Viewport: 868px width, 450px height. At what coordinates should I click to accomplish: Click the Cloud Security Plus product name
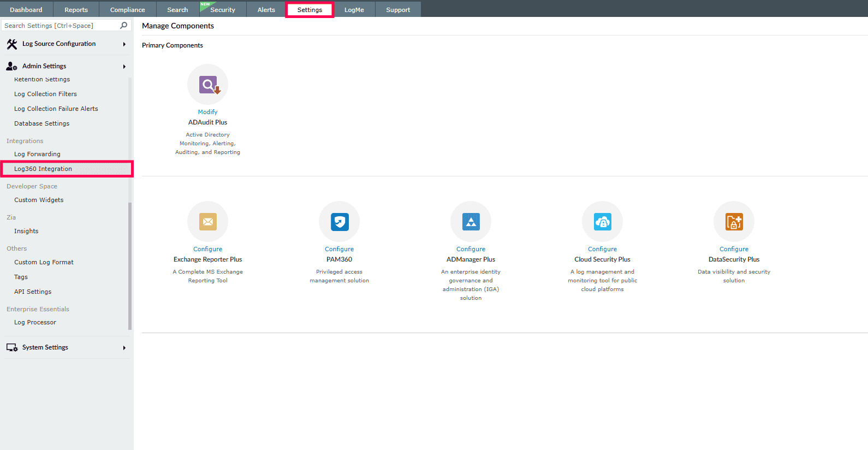click(x=603, y=259)
